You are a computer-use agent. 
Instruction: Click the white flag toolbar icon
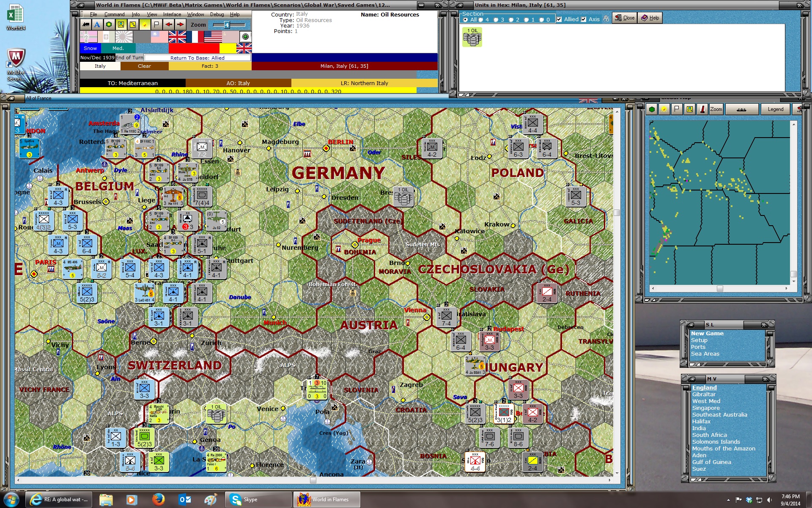click(x=156, y=25)
